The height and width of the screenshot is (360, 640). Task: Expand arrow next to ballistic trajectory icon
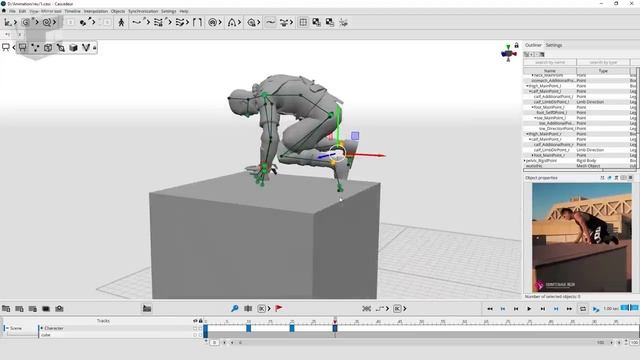point(239,22)
